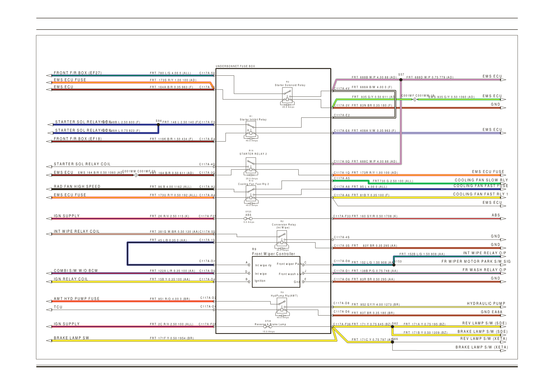
Task: Click the S62 splice junction
Action: pyautogui.click(x=392, y=327)
